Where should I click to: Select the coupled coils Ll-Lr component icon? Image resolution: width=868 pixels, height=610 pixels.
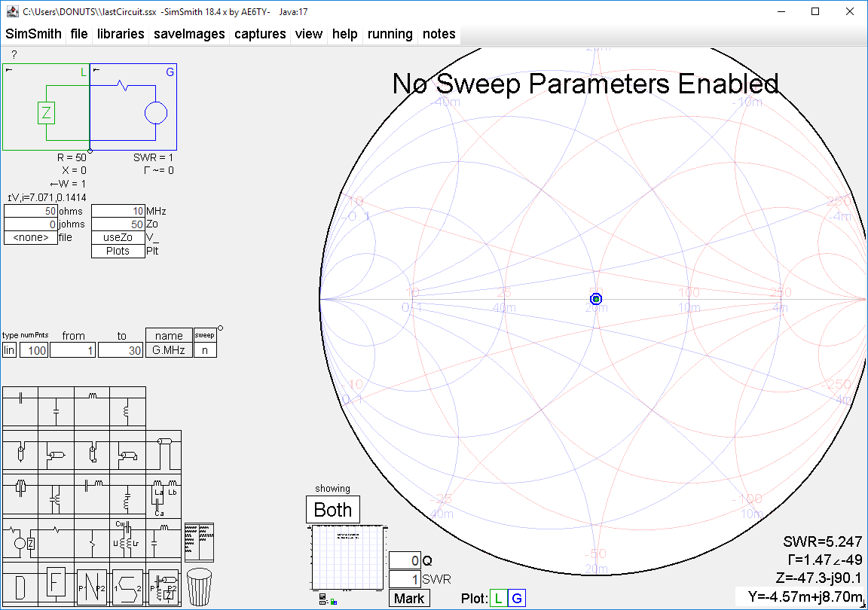click(x=126, y=541)
